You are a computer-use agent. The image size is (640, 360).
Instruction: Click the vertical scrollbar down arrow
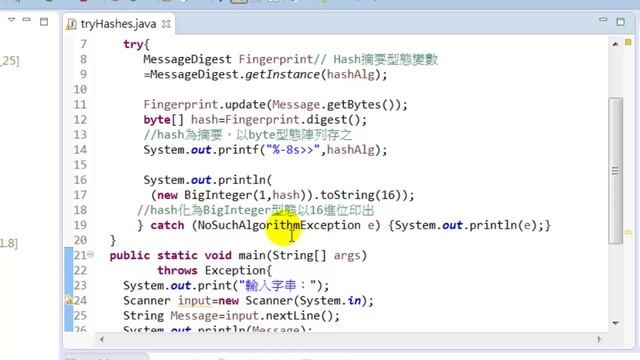point(615,323)
